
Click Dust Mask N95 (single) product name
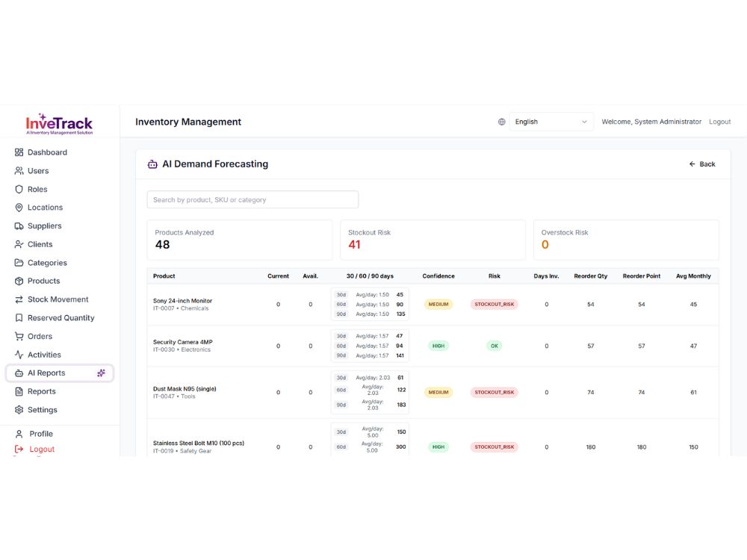pos(185,389)
